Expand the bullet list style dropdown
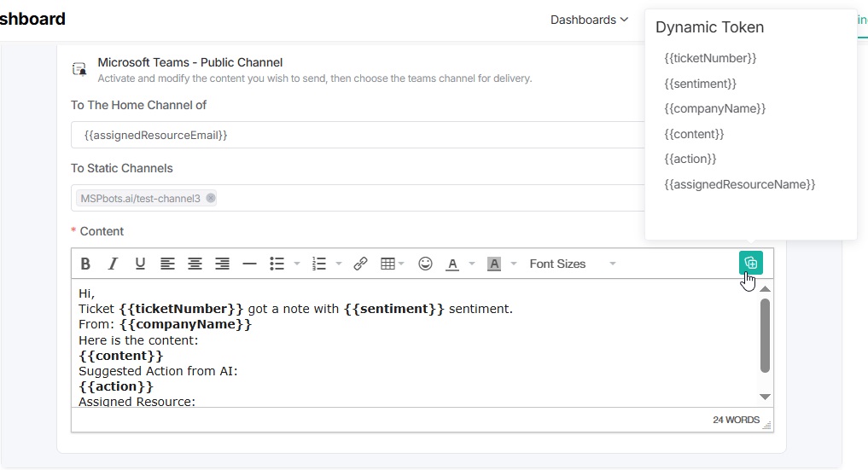Screen dimensions: 868x470 click(x=297, y=264)
